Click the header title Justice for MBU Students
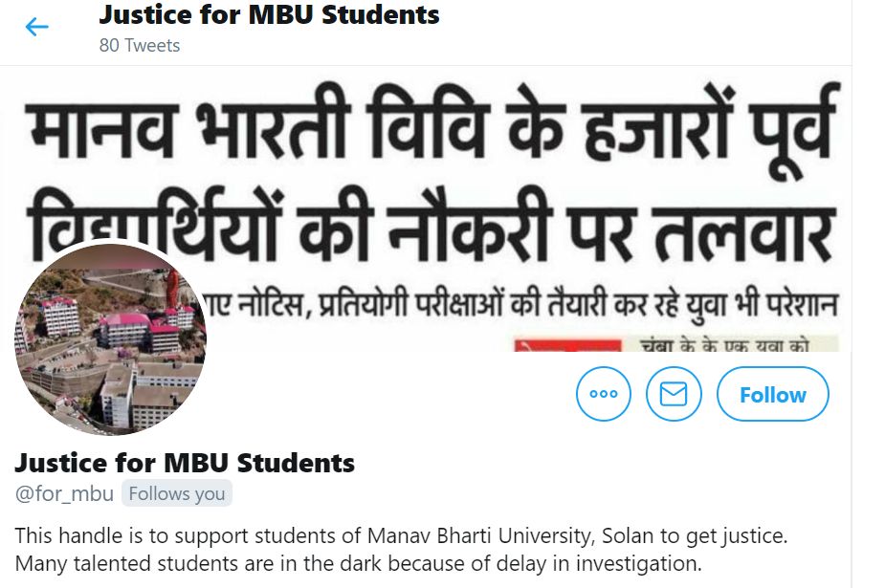The width and height of the screenshot is (885, 588). tap(269, 14)
